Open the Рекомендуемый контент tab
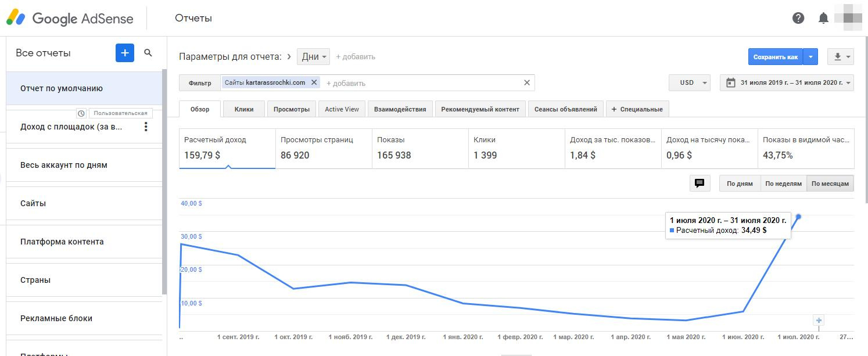Image resolution: width=868 pixels, height=356 pixels. click(x=480, y=109)
